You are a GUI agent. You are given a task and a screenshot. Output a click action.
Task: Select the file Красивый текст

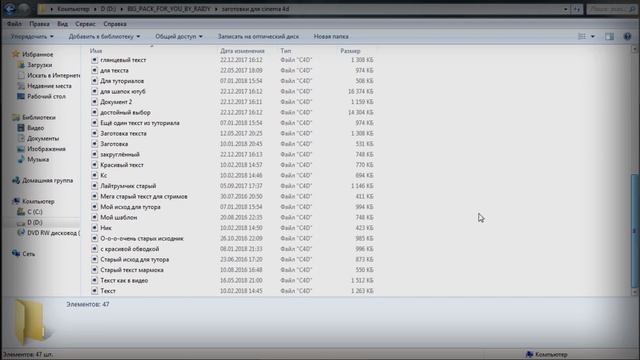(122, 165)
